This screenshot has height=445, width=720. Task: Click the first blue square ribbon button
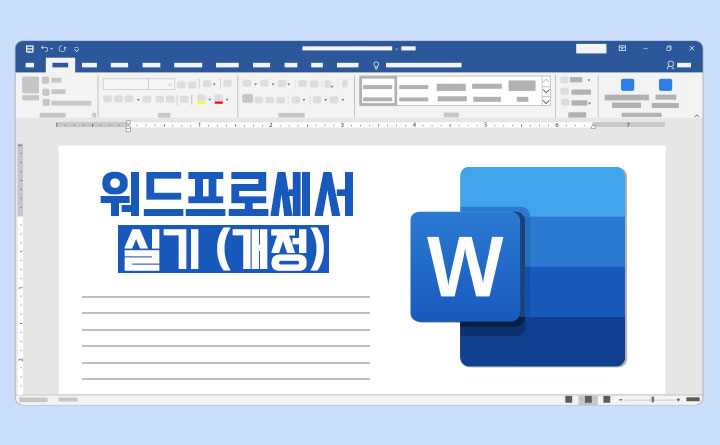tap(627, 85)
